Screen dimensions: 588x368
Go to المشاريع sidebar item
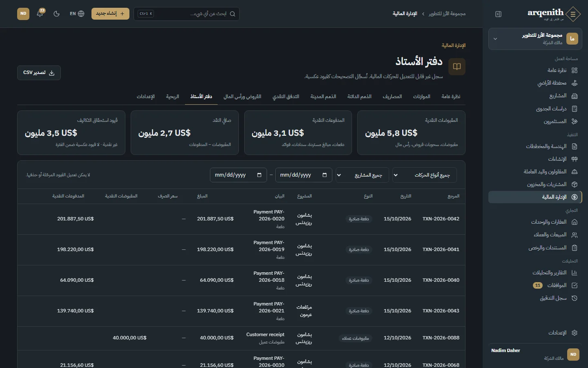pos(535,96)
